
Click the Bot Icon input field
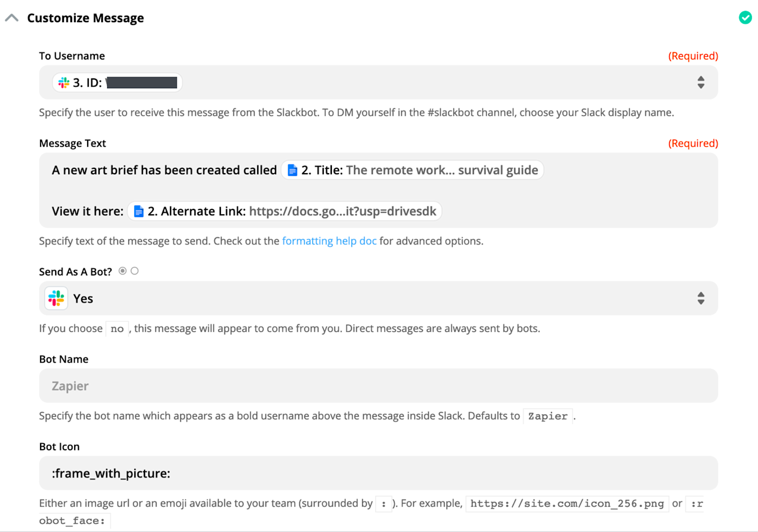(x=378, y=474)
